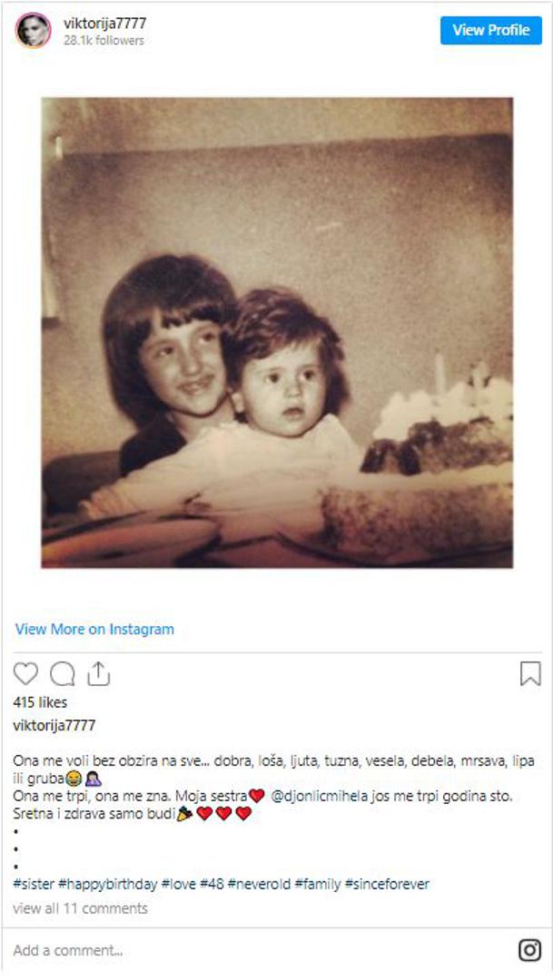This screenshot has width=553, height=980.
Task: Open the #sinceforever hashtag
Action: click(387, 884)
